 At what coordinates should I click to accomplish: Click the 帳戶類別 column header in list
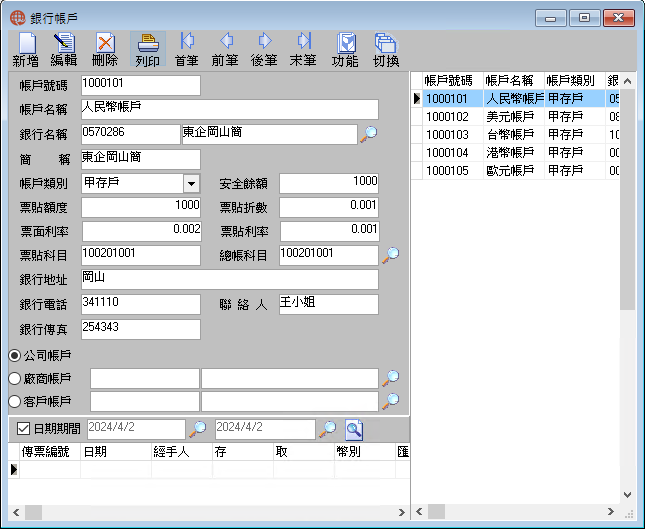tap(575, 81)
